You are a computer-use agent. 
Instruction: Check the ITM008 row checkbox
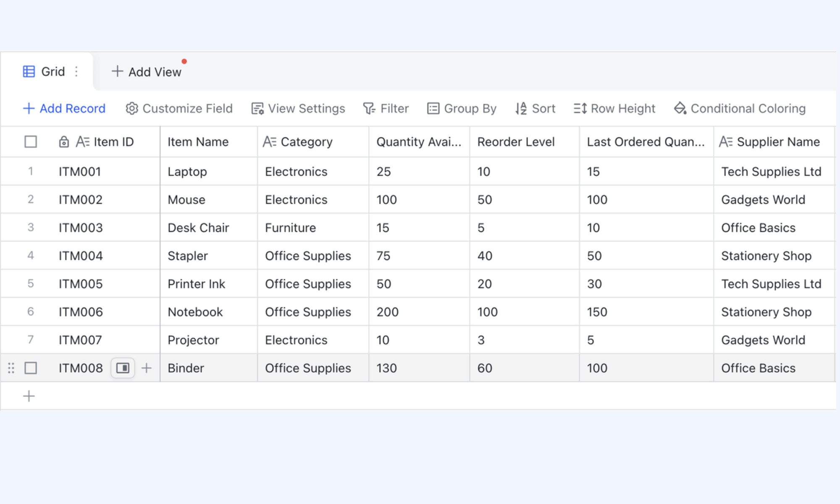point(31,368)
